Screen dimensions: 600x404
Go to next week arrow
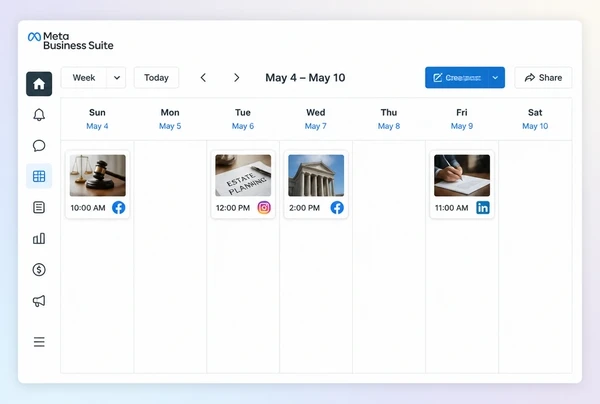(x=236, y=78)
